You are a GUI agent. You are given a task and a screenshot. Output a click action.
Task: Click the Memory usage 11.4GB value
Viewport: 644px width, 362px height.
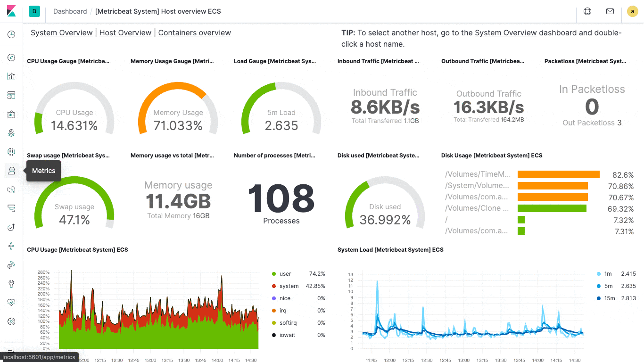click(x=178, y=202)
